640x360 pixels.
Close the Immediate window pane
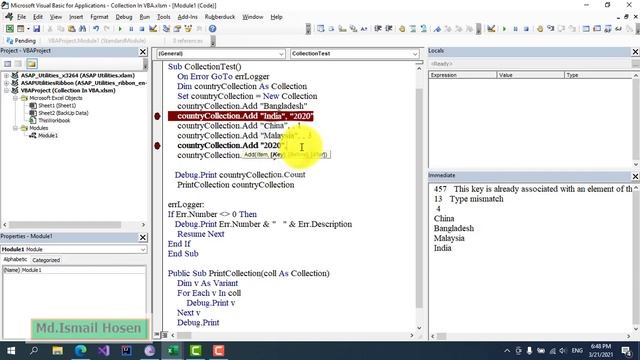click(636, 176)
